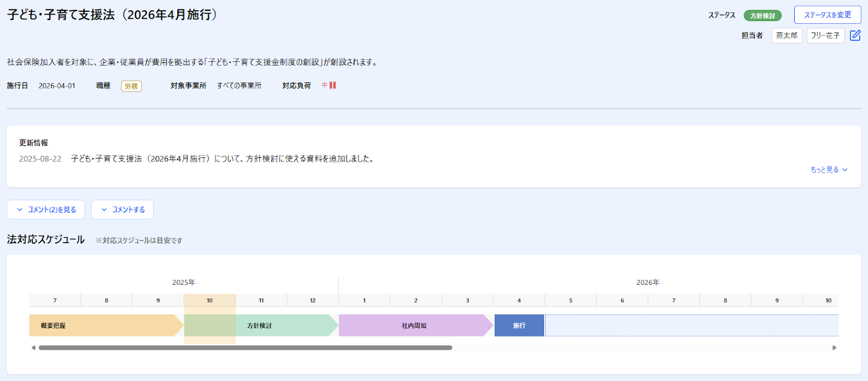Click the 施行 milestone block
Image resolution: width=868 pixels, height=381 pixels.
[519, 326]
